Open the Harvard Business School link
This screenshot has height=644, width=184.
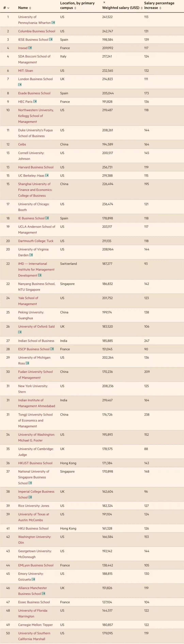(36, 167)
